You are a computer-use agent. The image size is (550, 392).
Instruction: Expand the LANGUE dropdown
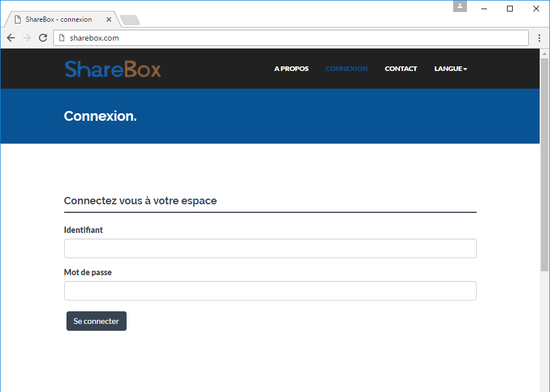pyautogui.click(x=450, y=69)
